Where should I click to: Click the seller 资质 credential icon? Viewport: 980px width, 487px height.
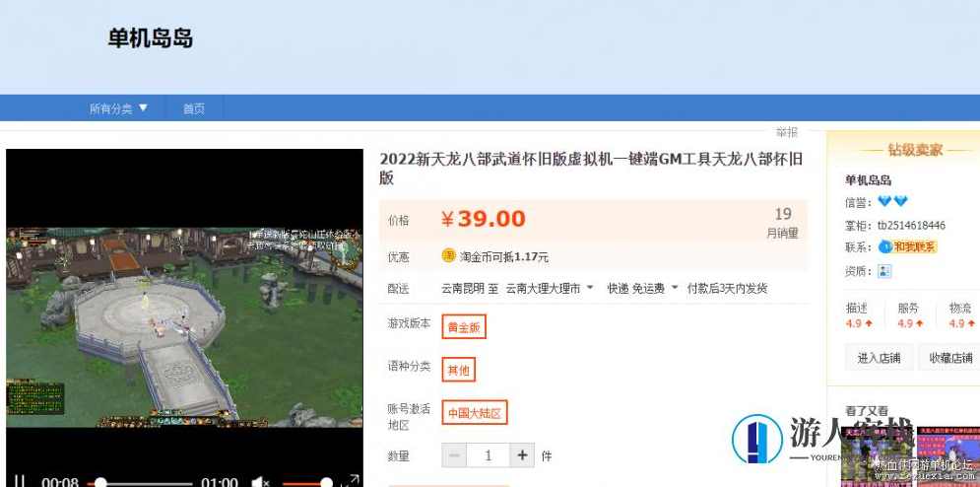coord(884,271)
